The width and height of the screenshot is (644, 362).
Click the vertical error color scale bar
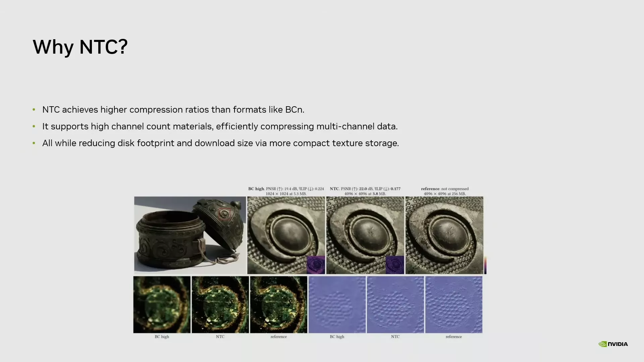(x=485, y=265)
